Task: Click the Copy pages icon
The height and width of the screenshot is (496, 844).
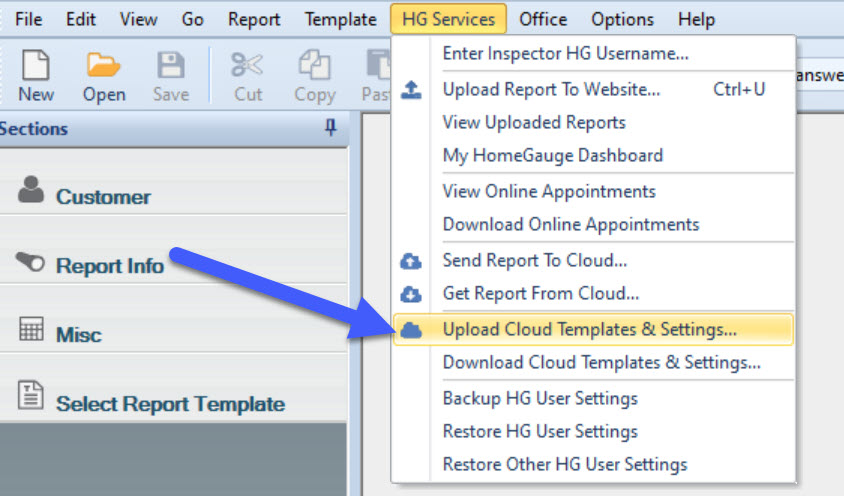Action: click(314, 65)
